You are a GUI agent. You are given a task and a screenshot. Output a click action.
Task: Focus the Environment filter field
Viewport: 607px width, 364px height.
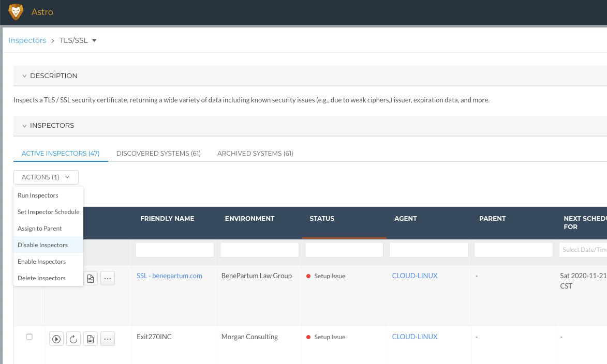pos(259,250)
